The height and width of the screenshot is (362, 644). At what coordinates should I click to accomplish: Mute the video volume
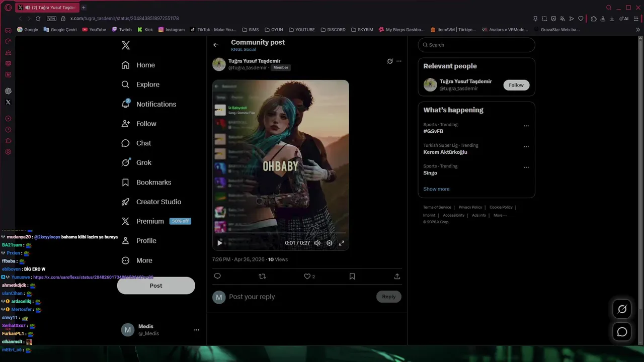click(x=317, y=243)
